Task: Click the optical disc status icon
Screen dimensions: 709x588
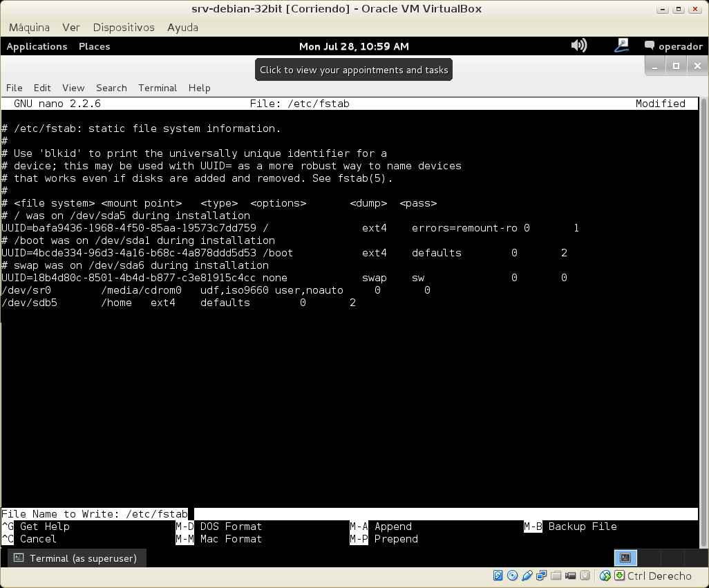Action: (x=512, y=576)
